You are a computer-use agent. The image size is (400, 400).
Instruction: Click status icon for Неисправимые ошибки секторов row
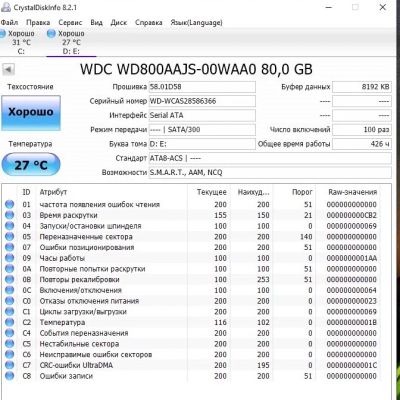coord(10,354)
